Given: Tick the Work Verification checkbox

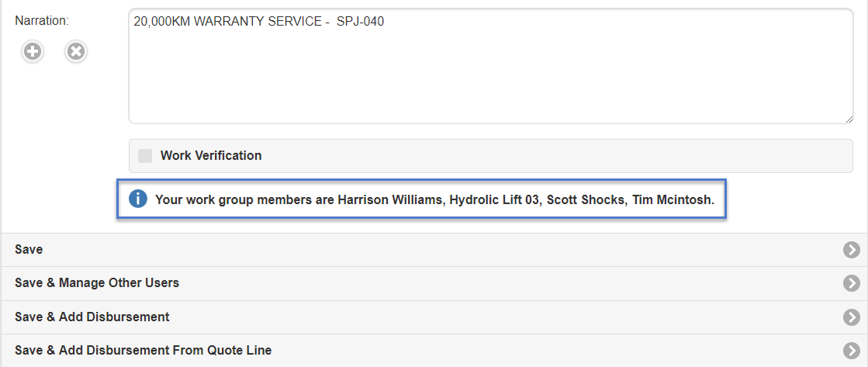Looking at the screenshot, I should coord(145,156).
